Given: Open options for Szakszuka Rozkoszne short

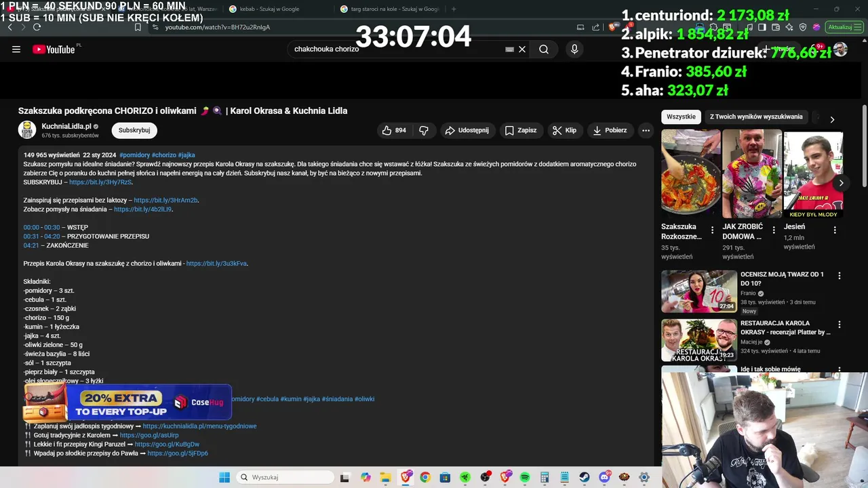Looking at the screenshot, I should [x=712, y=230].
